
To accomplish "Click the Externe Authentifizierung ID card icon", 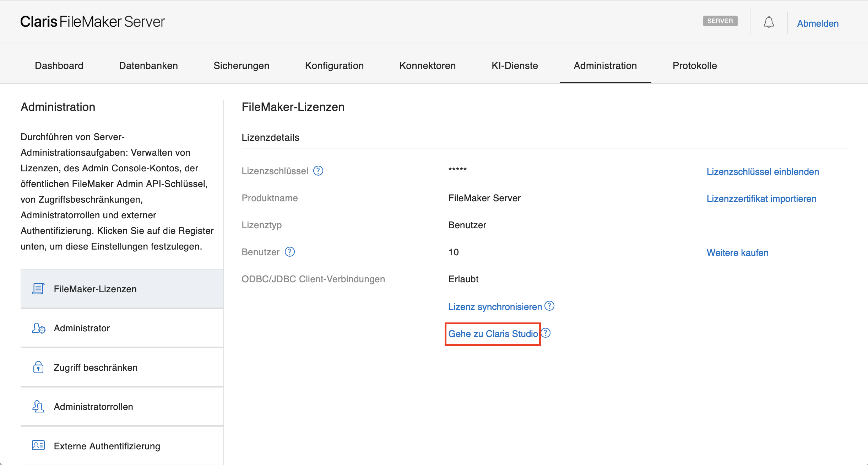I will (x=38, y=445).
